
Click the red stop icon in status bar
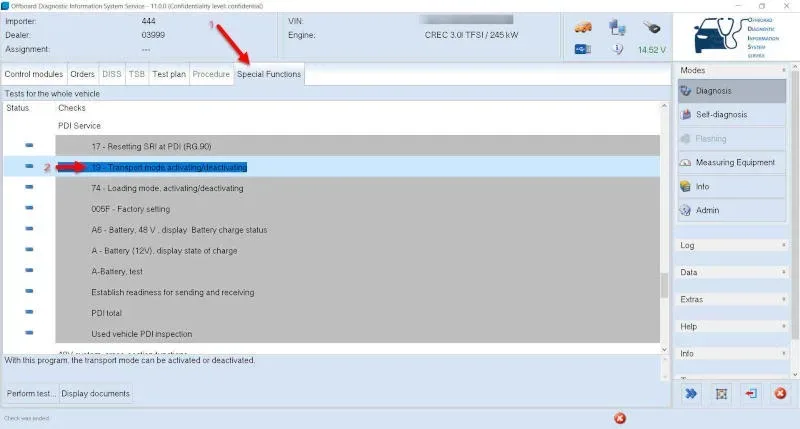click(x=620, y=418)
